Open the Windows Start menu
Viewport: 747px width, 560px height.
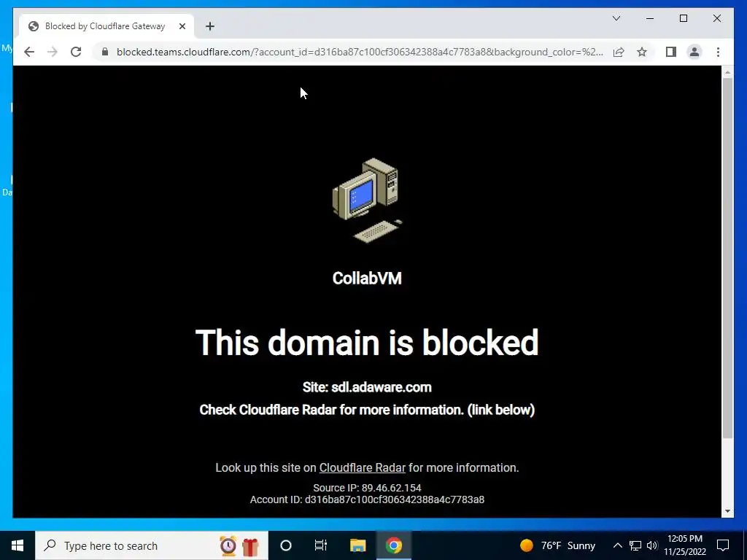pyautogui.click(x=18, y=545)
